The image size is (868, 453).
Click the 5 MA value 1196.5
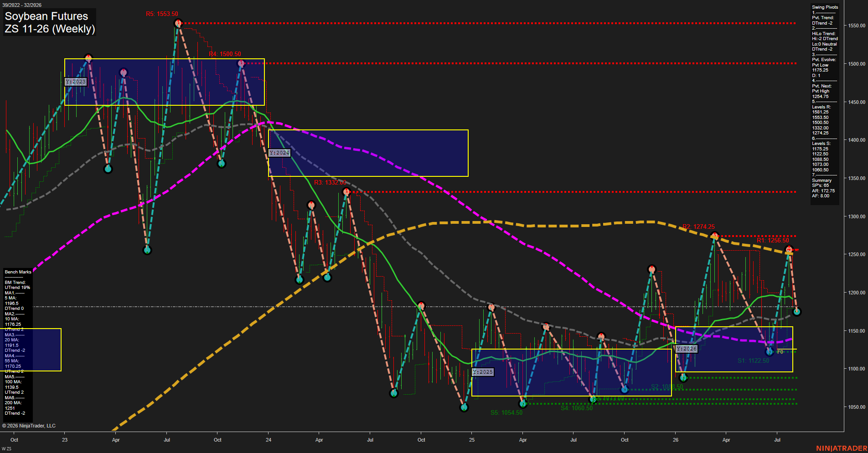(12, 303)
